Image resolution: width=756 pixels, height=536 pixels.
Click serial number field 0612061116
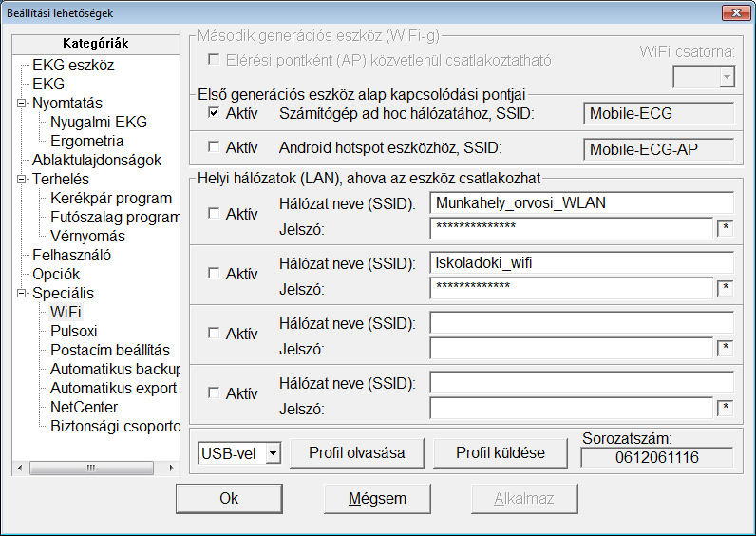[x=657, y=457]
